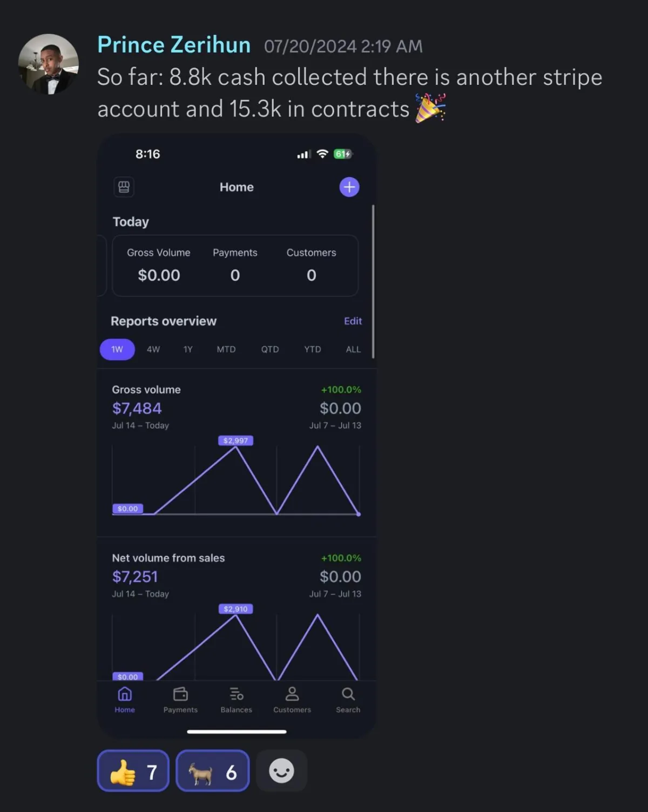Switch reports to MTD range
Screen dimensions: 648x812
pyautogui.click(x=226, y=349)
